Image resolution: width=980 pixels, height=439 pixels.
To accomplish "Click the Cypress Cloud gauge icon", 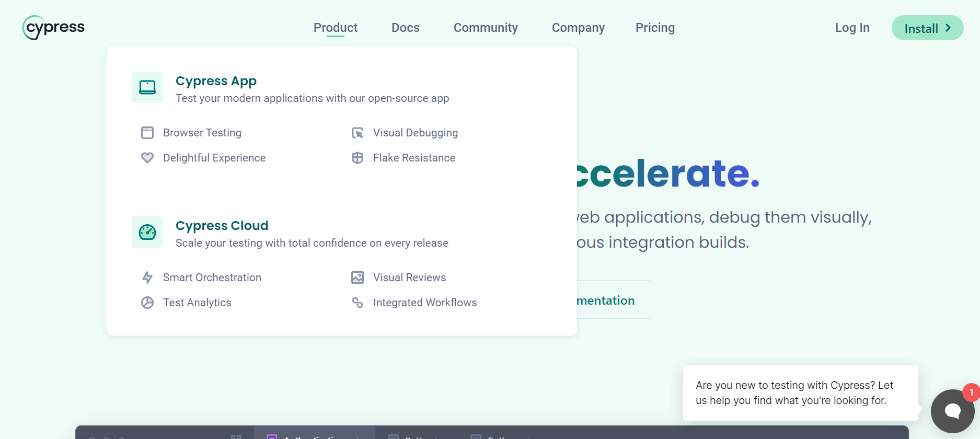I will [147, 232].
